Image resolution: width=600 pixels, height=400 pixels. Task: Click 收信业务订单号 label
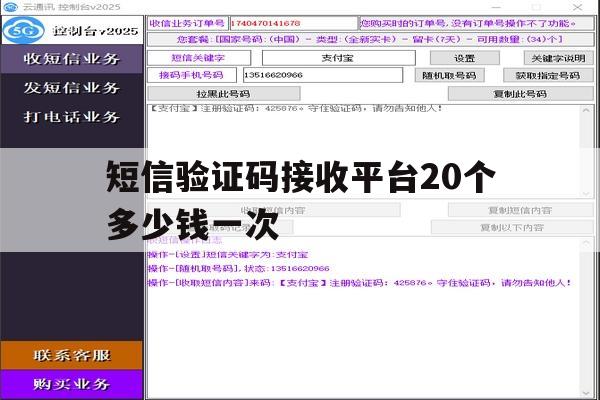pyautogui.click(x=188, y=23)
